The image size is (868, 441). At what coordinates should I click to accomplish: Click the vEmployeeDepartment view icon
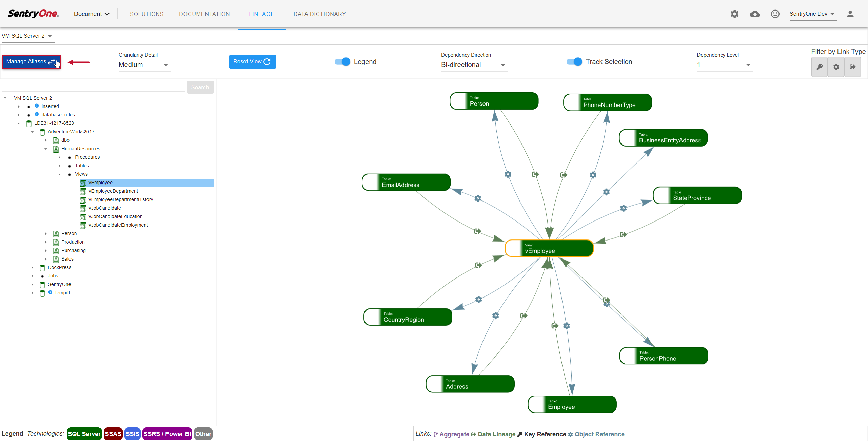(83, 192)
